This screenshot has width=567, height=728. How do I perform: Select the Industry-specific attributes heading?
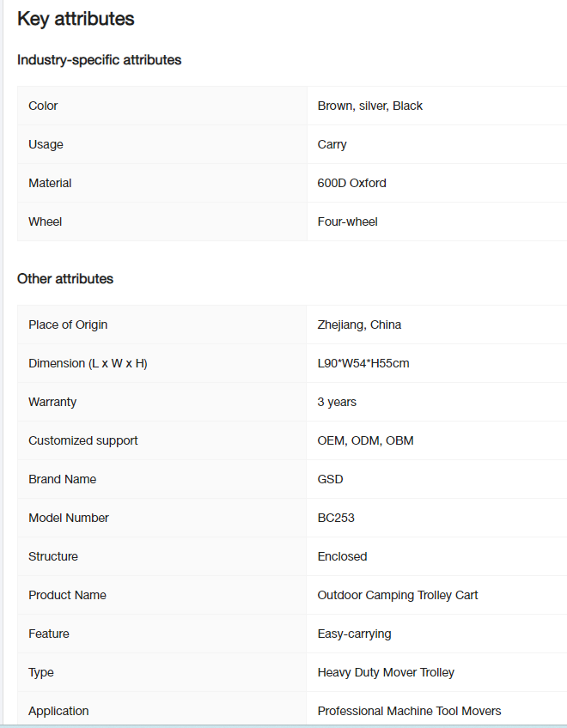[x=99, y=60]
